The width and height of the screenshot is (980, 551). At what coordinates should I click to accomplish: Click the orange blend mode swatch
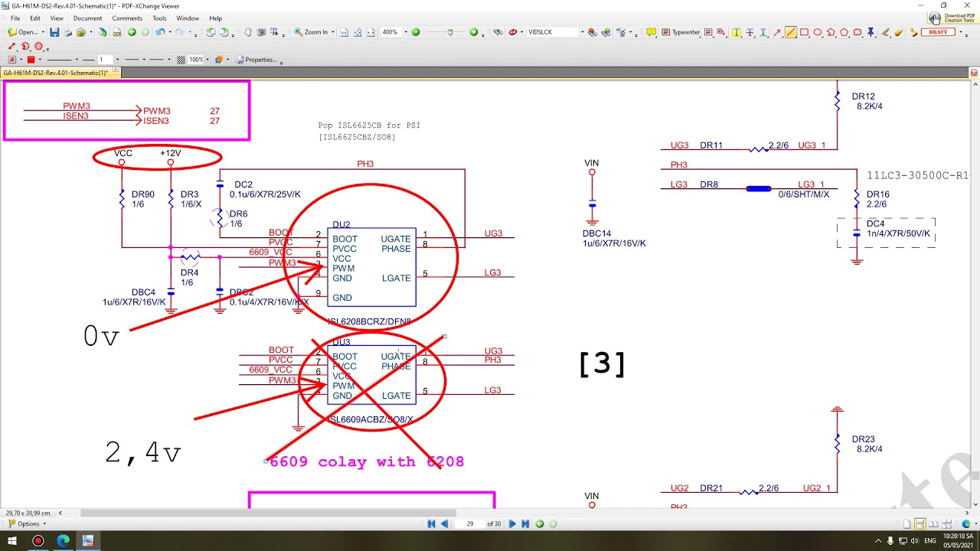tap(219, 60)
